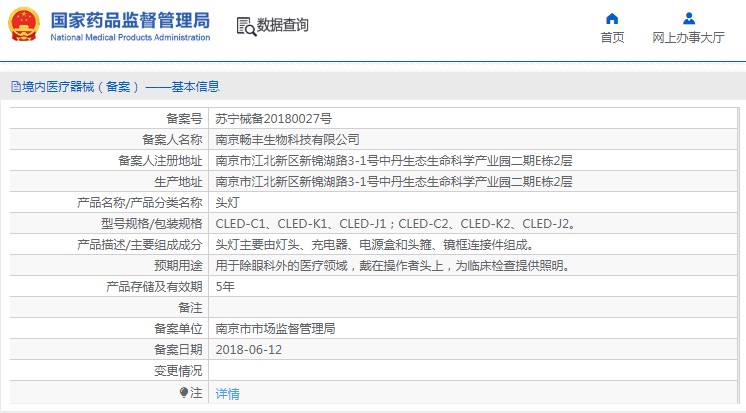Click the 数据查询 magnifier icon
746x413 pixels.
[245, 25]
